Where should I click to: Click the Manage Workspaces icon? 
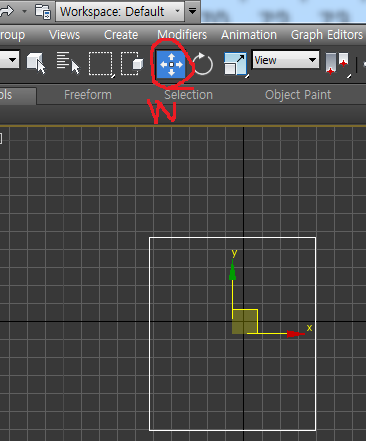pos(43,11)
